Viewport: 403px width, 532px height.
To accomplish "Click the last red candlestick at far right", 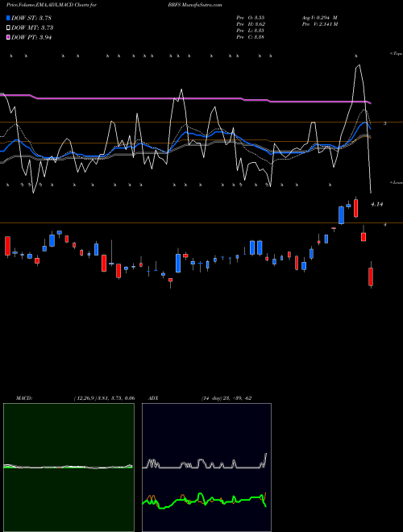I will 371,276.
